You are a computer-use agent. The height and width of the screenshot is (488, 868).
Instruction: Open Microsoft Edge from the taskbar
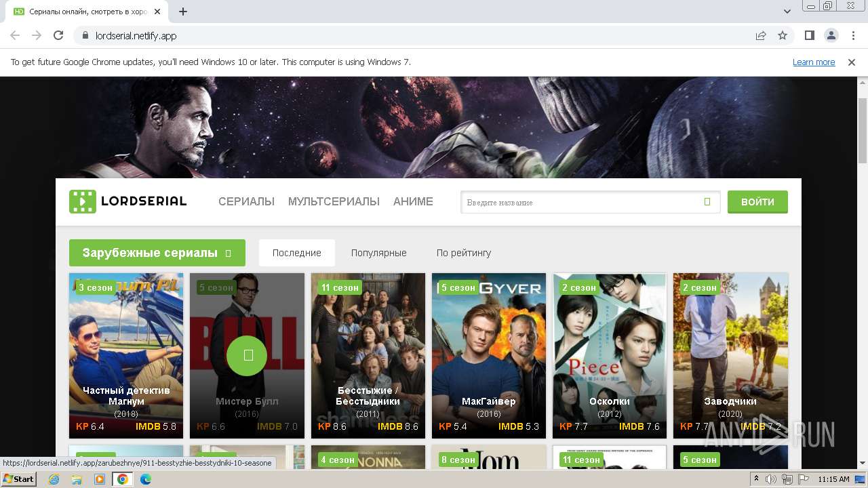click(x=146, y=479)
